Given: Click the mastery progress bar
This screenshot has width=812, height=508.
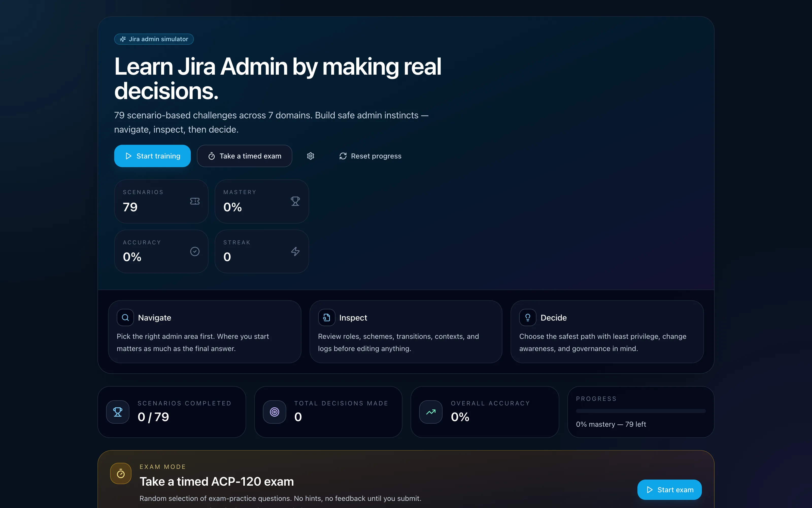Looking at the screenshot, I should click(641, 411).
